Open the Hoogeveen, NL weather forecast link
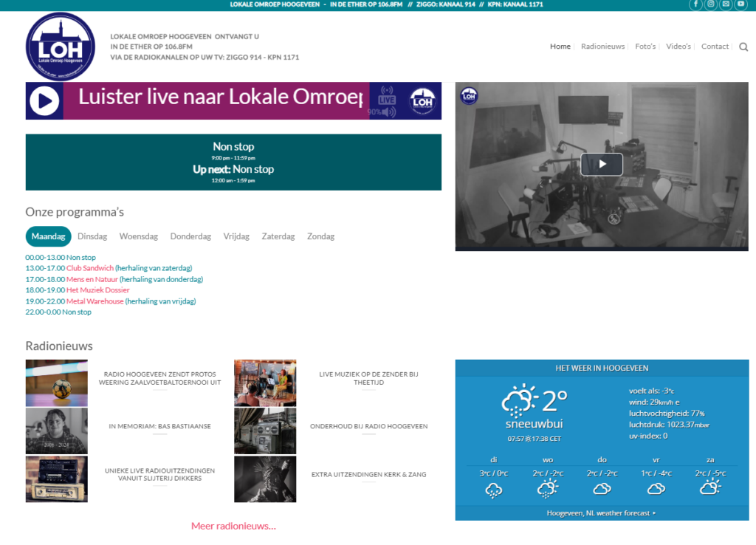 tap(601, 513)
